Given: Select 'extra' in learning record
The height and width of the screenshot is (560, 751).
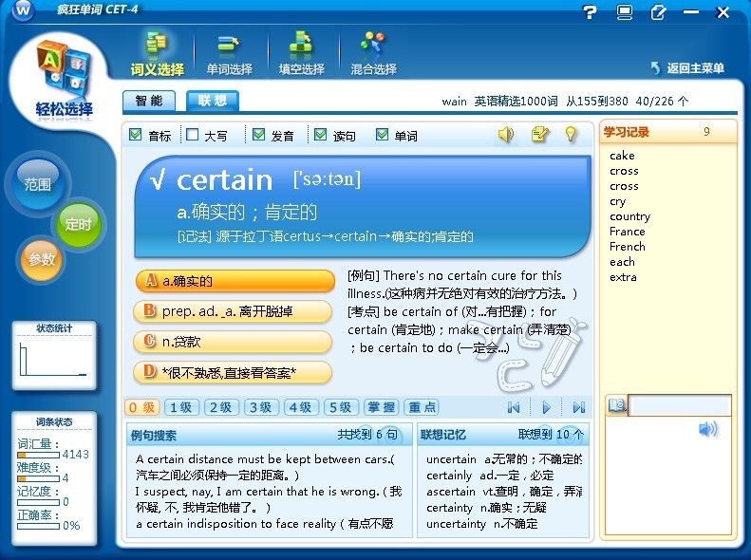Looking at the screenshot, I should pyautogui.click(x=623, y=277).
